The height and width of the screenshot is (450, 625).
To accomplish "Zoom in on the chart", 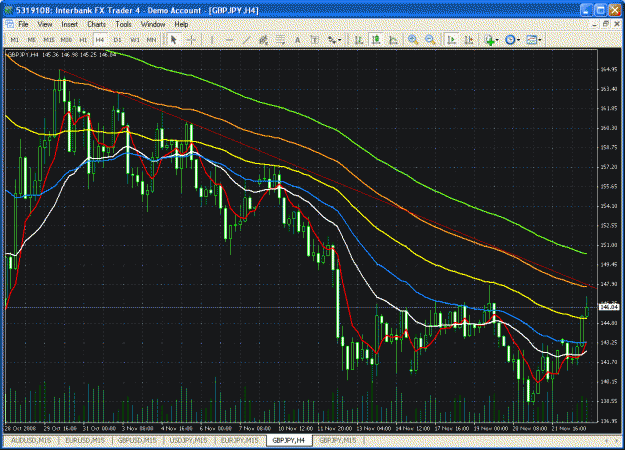I will [413, 40].
